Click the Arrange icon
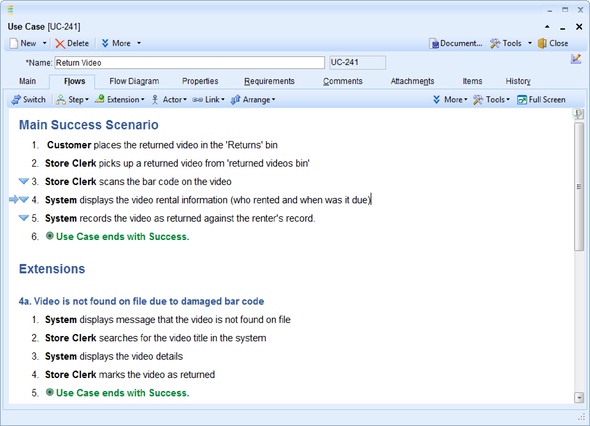The image size is (590, 426). click(x=236, y=100)
